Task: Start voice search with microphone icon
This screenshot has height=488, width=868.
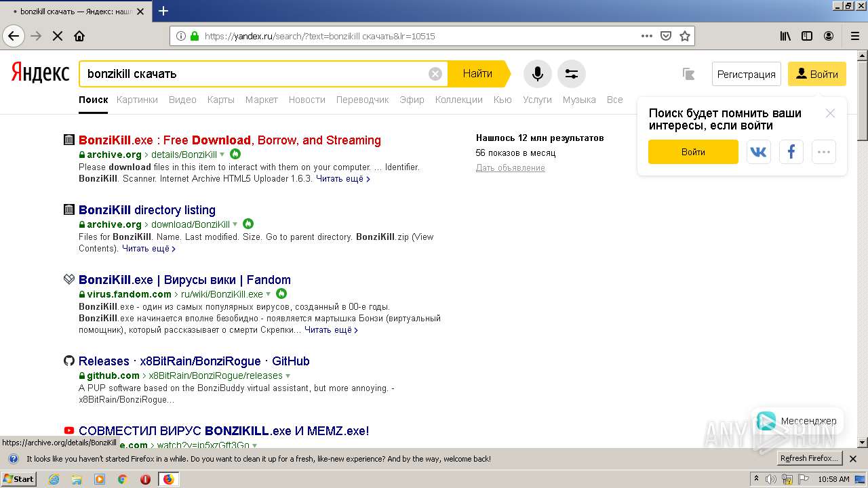Action: 538,74
